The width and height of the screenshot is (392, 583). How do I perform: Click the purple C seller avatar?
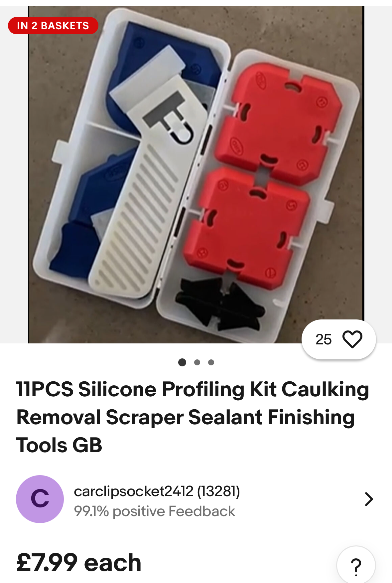click(x=40, y=499)
